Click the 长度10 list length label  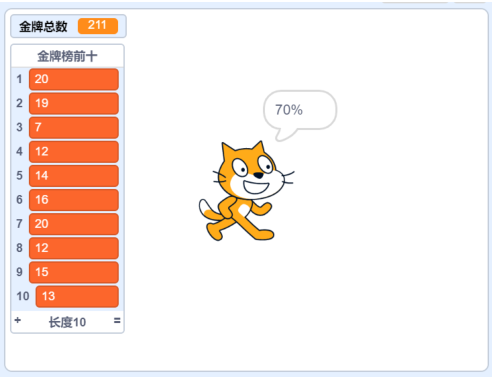pyautogui.click(x=67, y=322)
